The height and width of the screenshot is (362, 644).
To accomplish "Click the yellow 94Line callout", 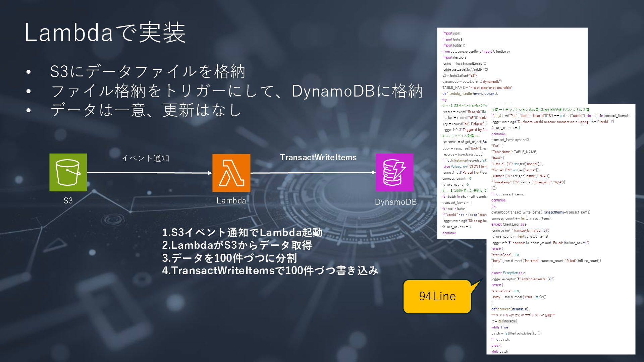I will [x=437, y=296].
